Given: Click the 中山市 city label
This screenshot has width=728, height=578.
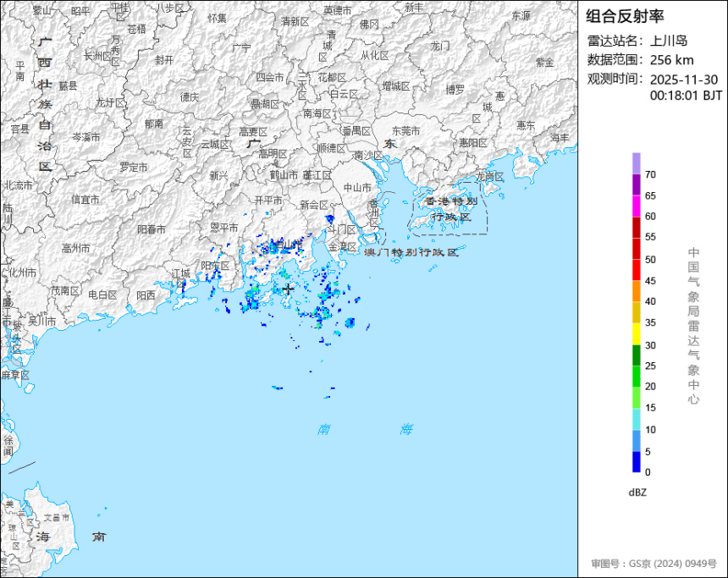Looking at the screenshot, I should click(357, 188).
